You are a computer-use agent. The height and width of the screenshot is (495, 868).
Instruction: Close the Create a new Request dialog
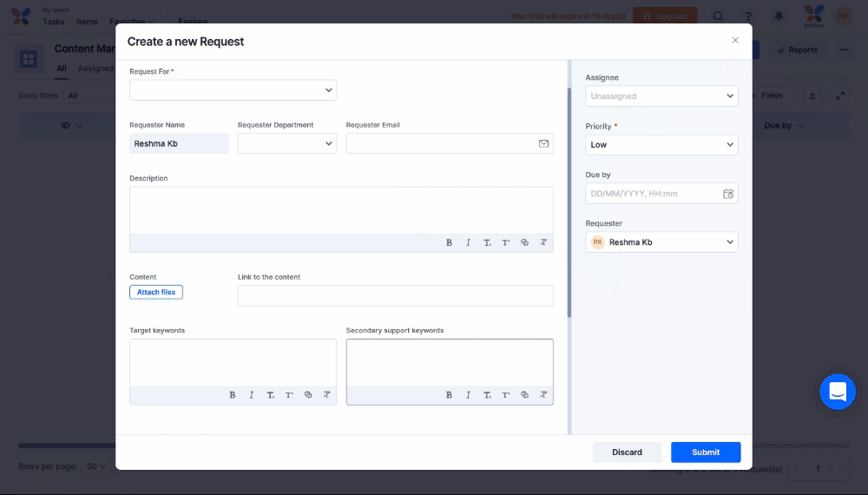click(x=735, y=41)
